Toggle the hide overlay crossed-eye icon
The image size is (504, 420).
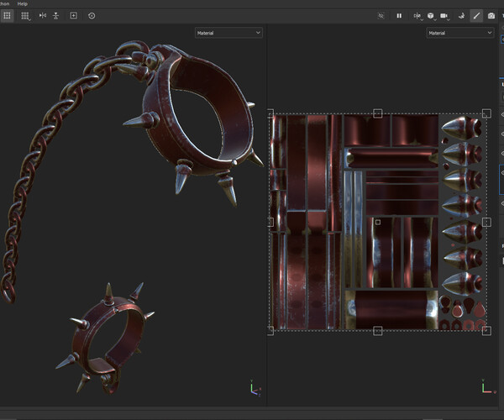click(381, 16)
